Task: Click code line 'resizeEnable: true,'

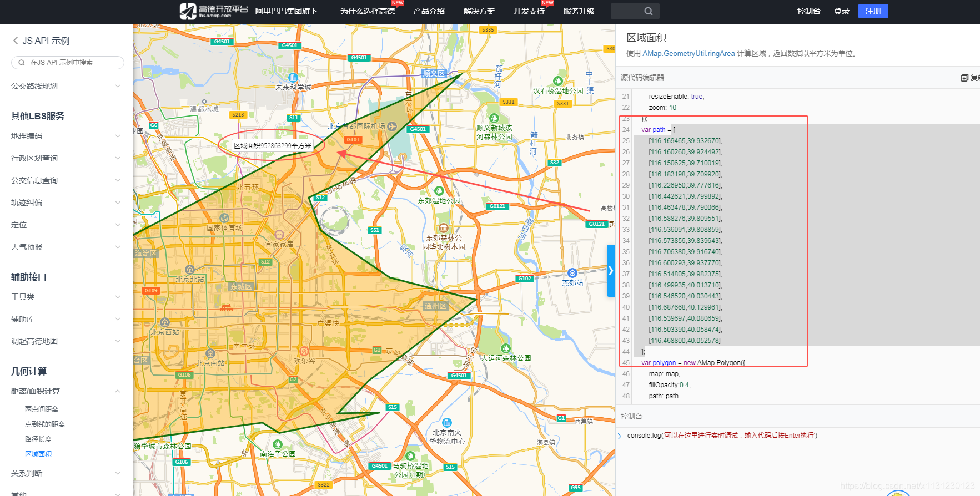Action: click(676, 97)
